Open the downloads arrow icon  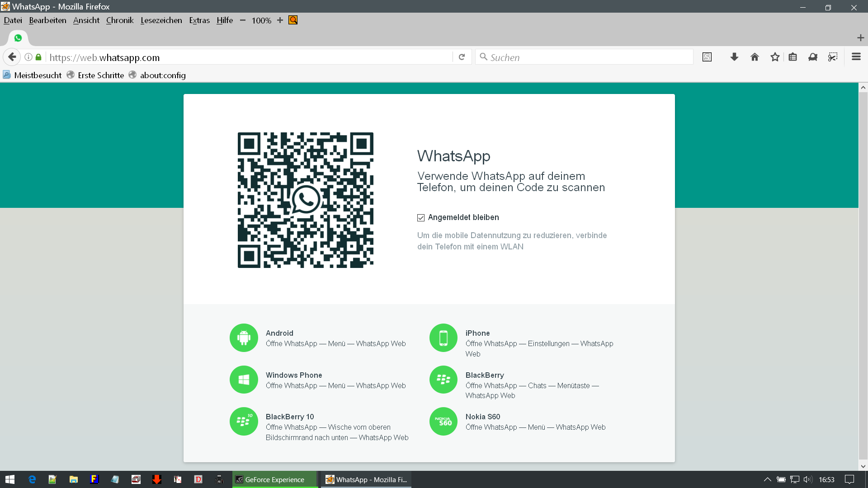point(734,57)
